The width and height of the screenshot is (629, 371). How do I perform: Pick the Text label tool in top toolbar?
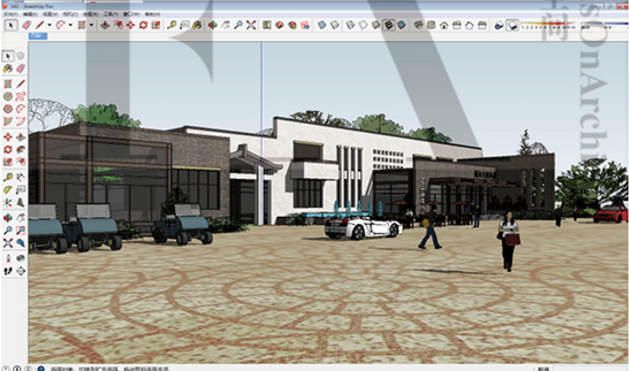tap(185, 25)
